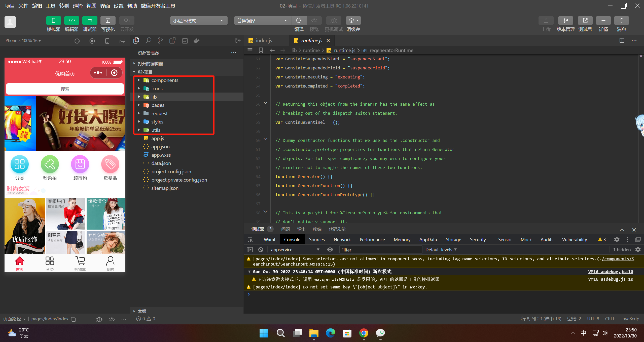Toggle the debugger panel button
The height and width of the screenshot is (342, 644).
pyautogui.click(x=90, y=21)
